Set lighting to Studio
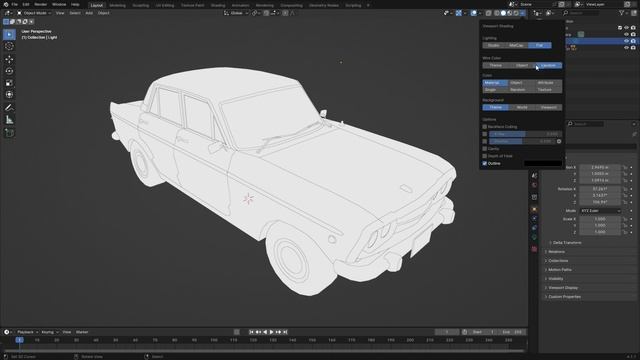The image size is (640, 360). tap(493, 45)
